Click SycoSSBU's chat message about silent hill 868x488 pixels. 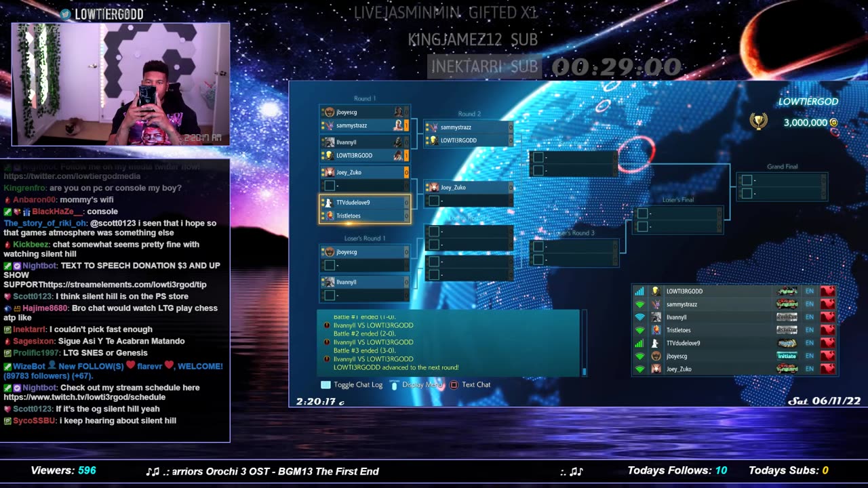click(x=90, y=421)
